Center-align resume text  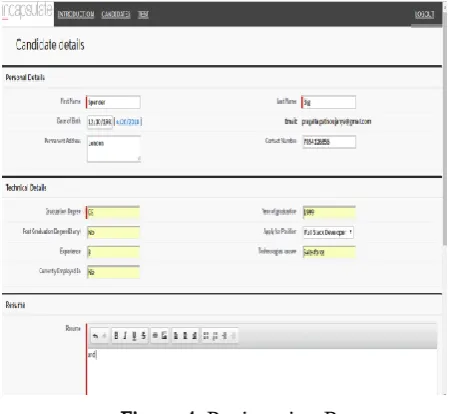click(x=185, y=336)
